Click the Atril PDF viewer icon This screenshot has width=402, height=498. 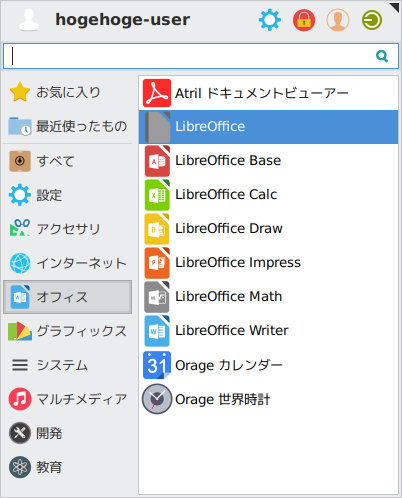[157, 93]
